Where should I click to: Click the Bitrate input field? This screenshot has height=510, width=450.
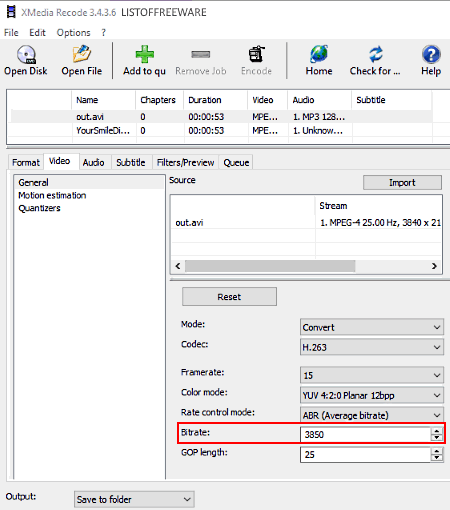365,434
